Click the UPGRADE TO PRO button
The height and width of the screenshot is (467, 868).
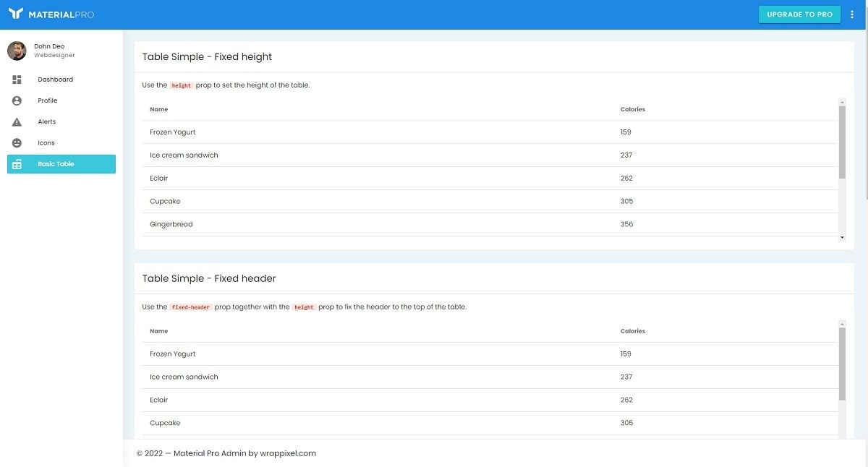pyautogui.click(x=799, y=14)
